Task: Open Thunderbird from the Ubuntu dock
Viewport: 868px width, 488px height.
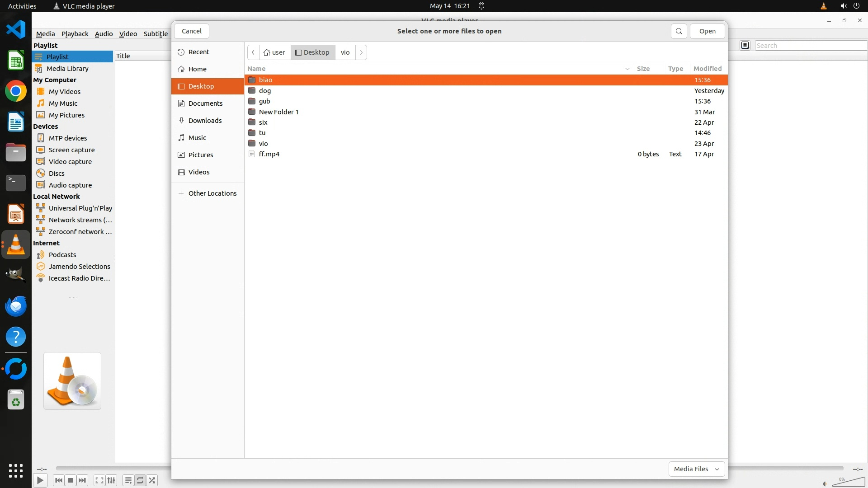Action: coord(16,306)
